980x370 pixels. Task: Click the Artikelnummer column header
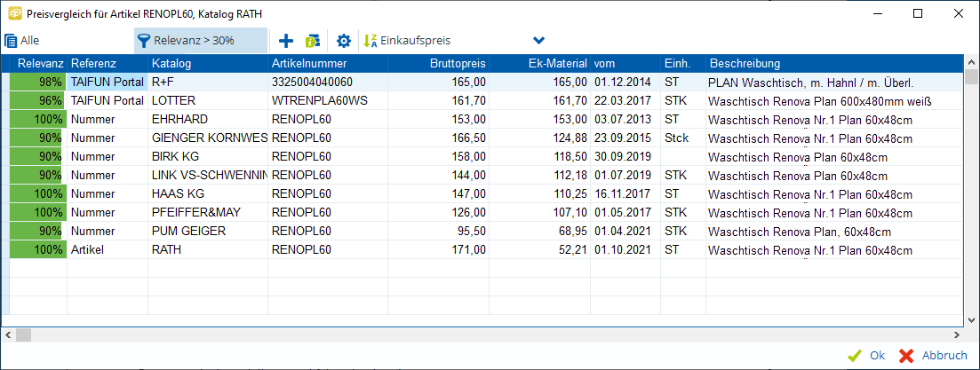[x=309, y=64]
